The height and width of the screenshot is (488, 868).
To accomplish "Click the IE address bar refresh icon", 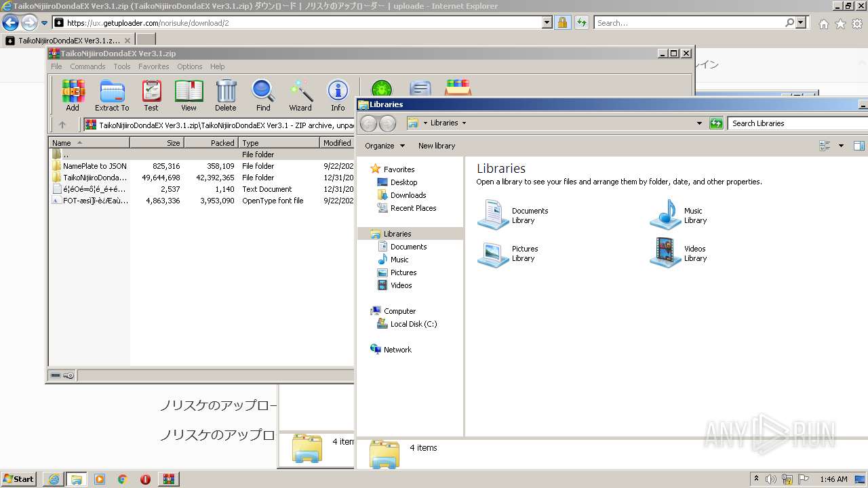I will tap(581, 22).
